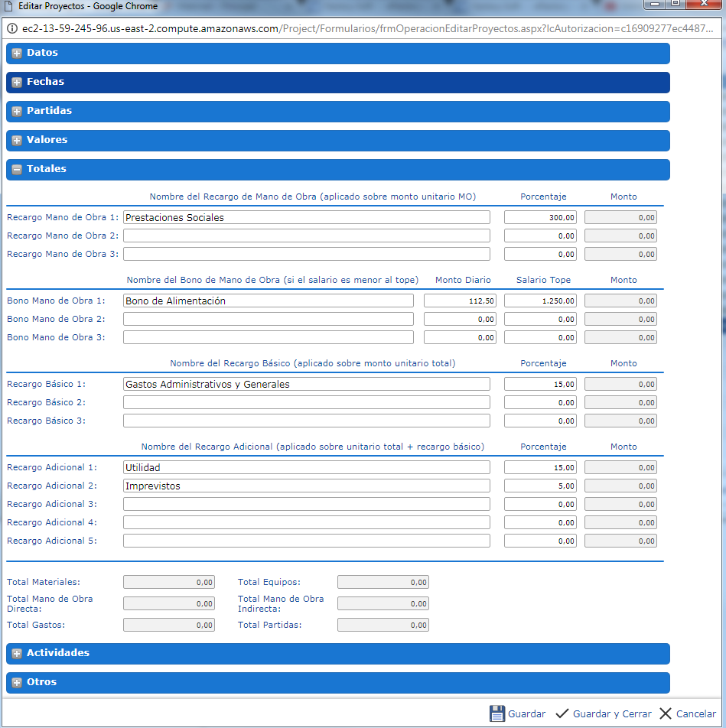The height and width of the screenshot is (728, 726).
Task: Expand the Partidas section plus icon
Action: click(x=17, y=112)
